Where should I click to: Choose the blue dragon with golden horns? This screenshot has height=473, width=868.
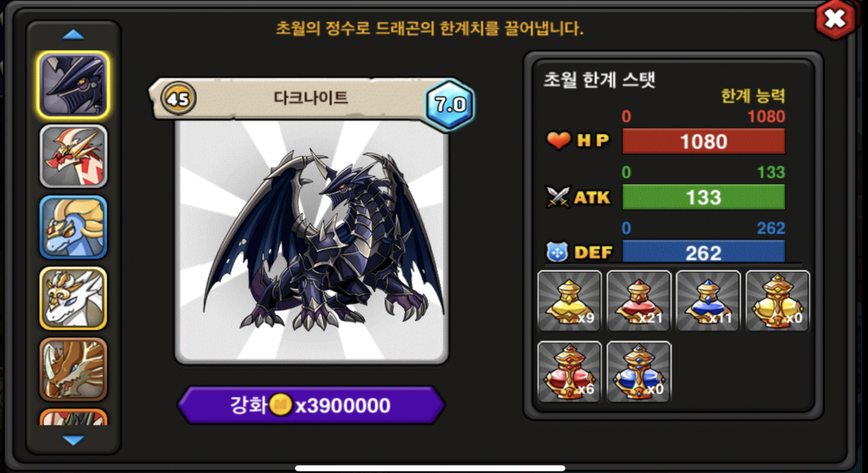73,227
